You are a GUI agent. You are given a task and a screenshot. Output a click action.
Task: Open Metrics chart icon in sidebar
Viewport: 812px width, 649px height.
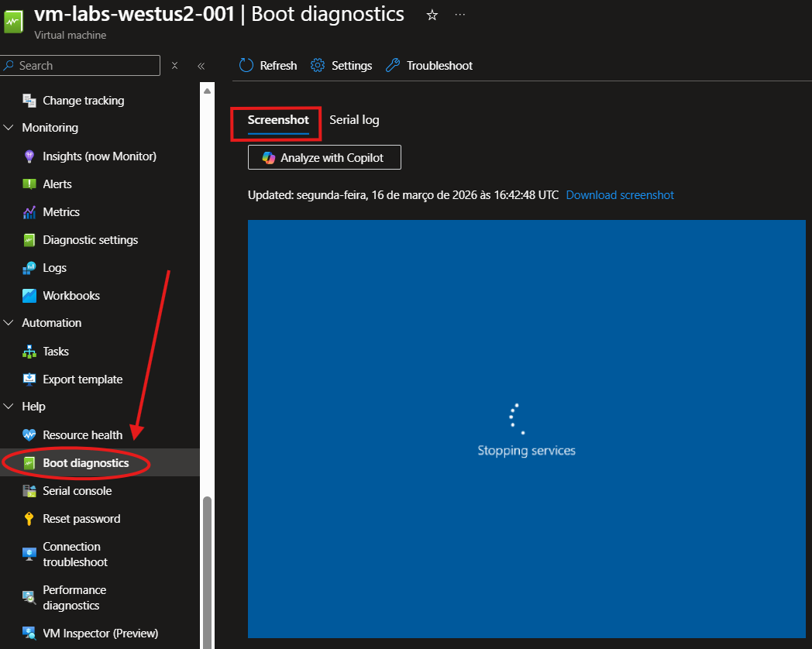coord(29,212)
